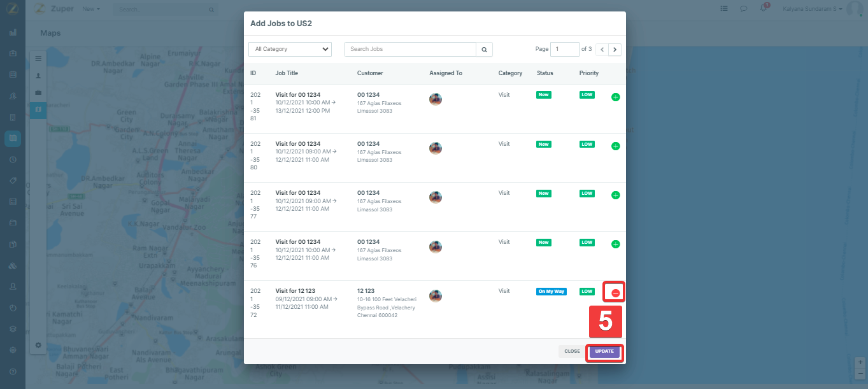Image resolution: width=868 pixels, height=389 pixels.
Task: Open the list view icon in top bar
Action: tap(724, 9)
